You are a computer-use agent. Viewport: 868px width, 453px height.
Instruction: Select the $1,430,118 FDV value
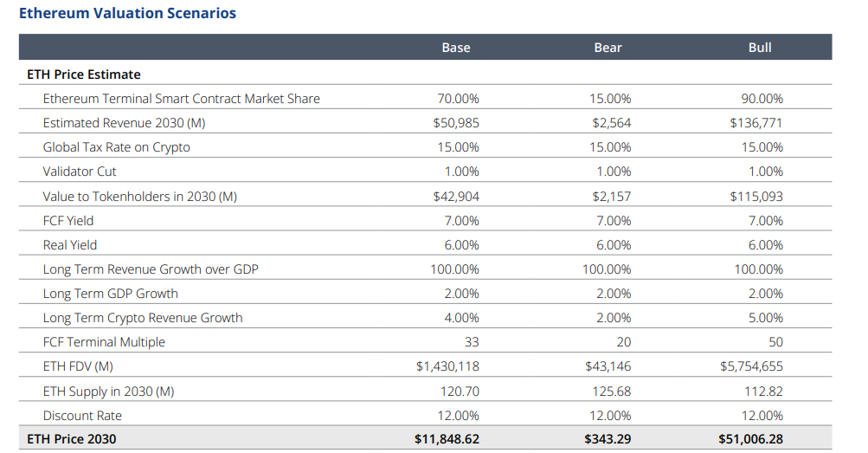click(447, 366)
